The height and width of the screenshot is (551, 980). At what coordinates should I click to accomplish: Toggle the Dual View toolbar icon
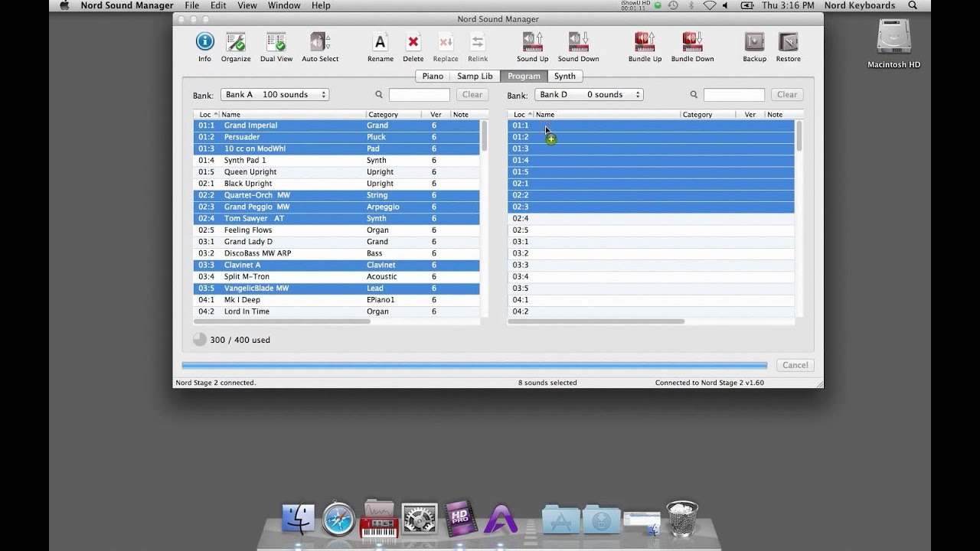tap(276, 47)
